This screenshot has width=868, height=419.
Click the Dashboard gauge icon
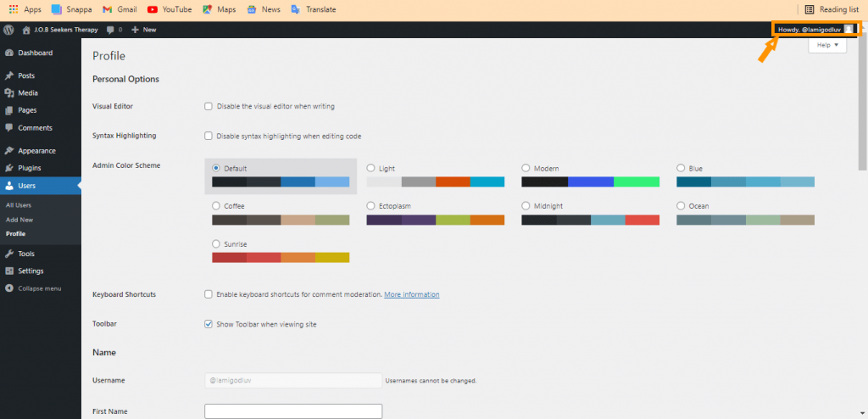[x=8, y=53]
